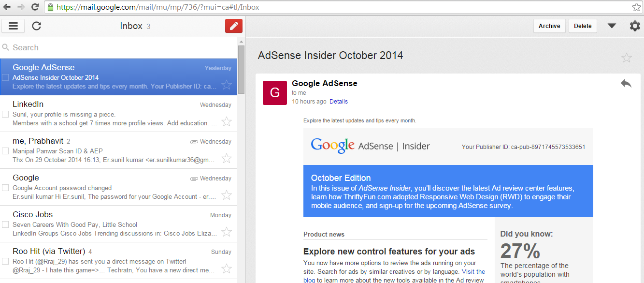Tick the checkbox for Google AdSense email

click(x=5, y=77)
